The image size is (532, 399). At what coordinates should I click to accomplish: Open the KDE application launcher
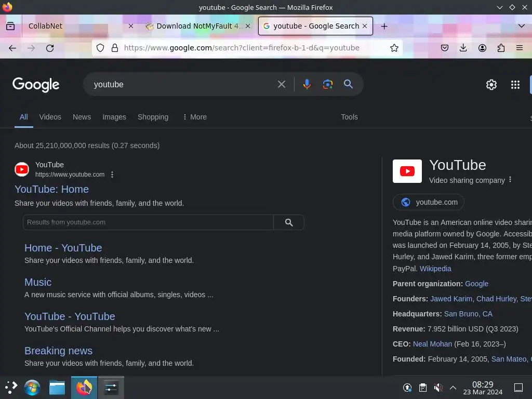(x=11, y=387)
